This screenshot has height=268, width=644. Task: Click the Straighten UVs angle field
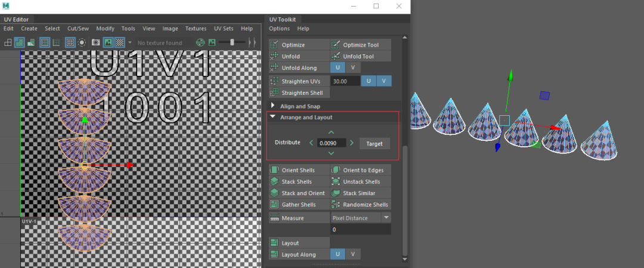(x=345, y=81)
